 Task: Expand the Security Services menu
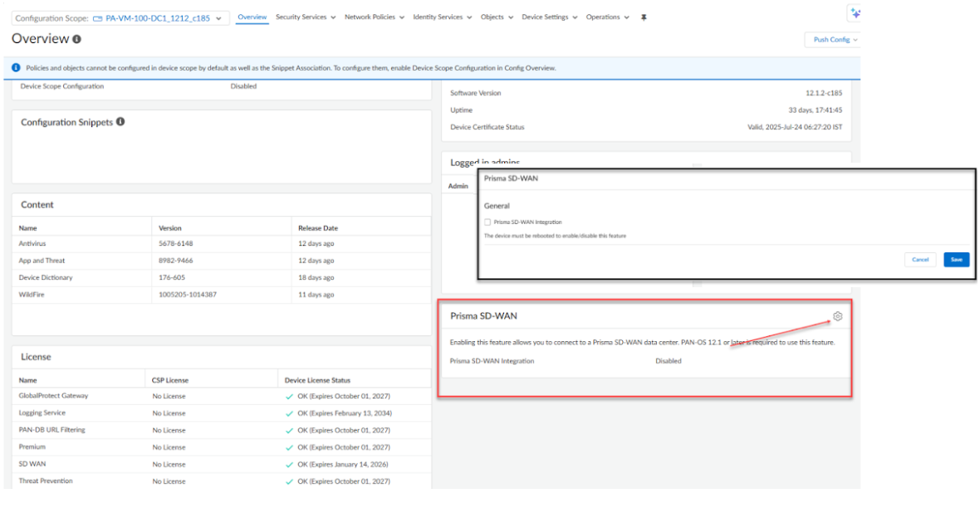(x=306, y=17)
